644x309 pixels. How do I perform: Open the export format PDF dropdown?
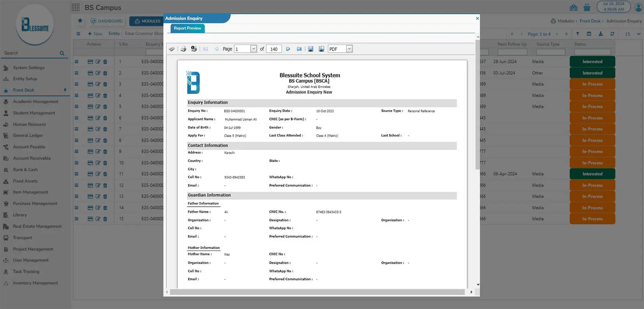tap(349, 49)
